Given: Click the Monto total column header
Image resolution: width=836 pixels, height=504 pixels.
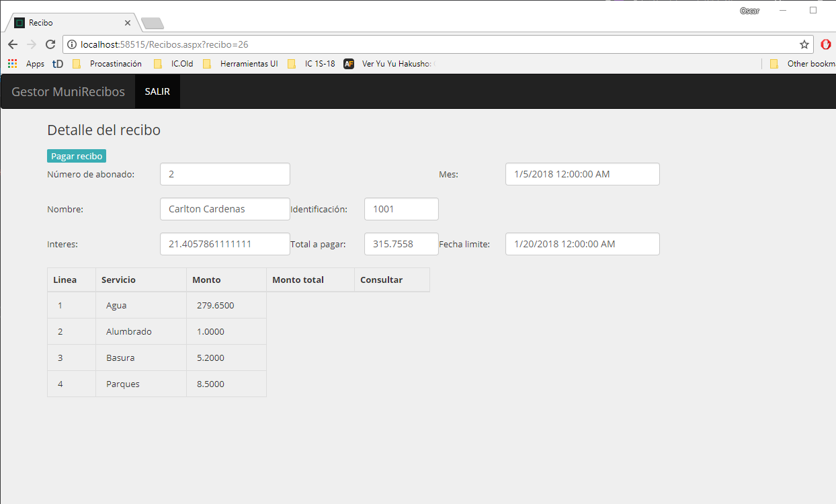Looking at the screenshot, I should pos(310,280).
